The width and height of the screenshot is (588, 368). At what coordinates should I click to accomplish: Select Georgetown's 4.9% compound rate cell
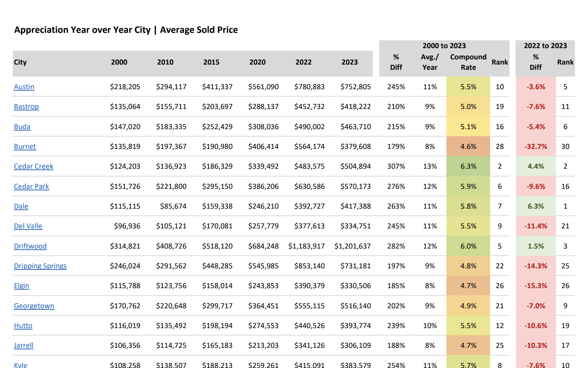click(468, 306)
